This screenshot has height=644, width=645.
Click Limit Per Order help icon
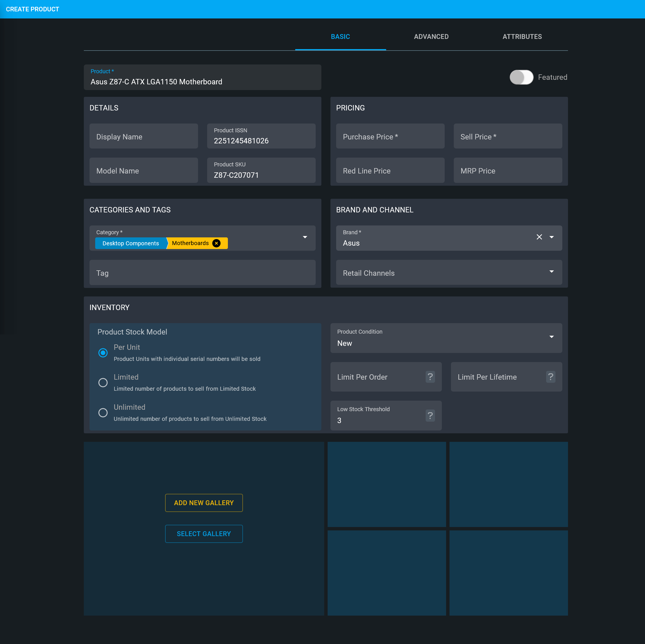(x=430, y=376)
